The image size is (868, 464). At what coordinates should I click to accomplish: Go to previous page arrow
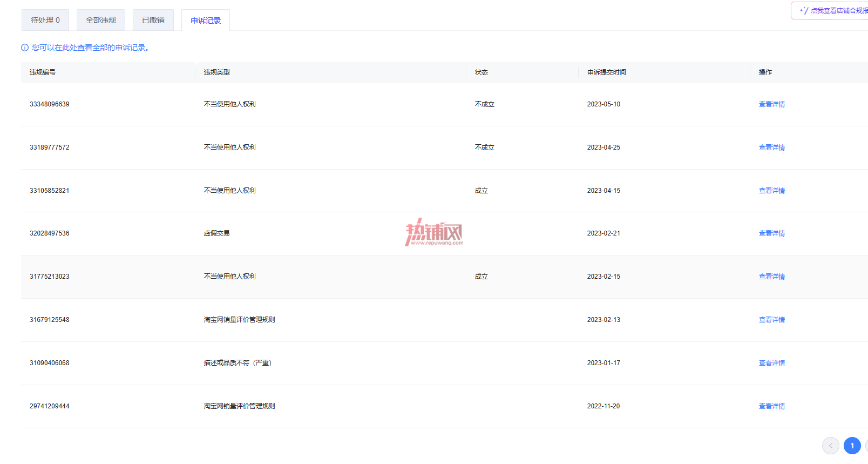pos(831,446)
